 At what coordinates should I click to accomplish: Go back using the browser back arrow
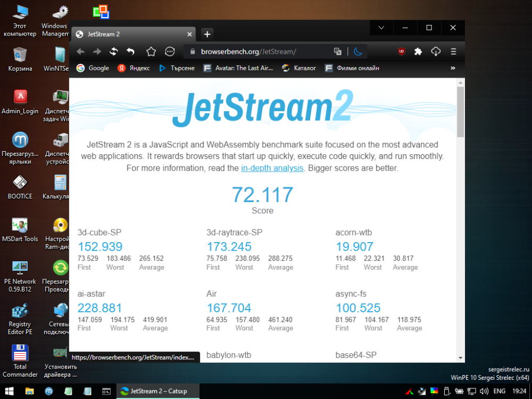coord(81,52)
